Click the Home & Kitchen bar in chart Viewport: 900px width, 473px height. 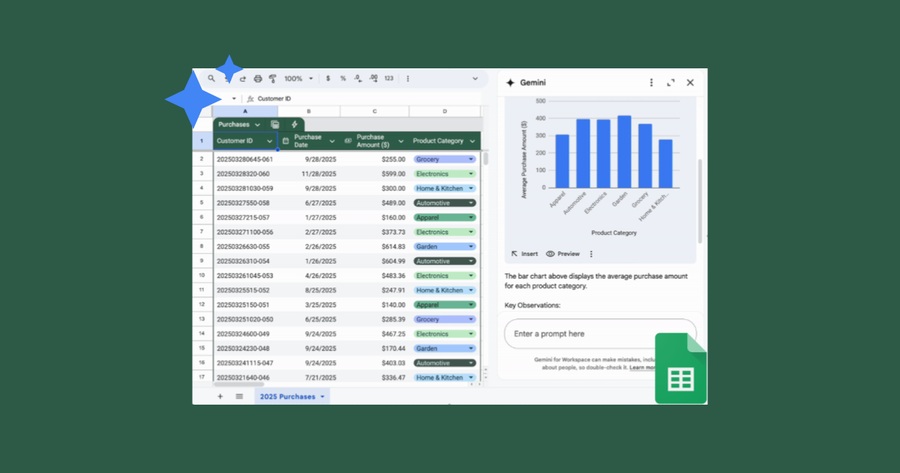click(665, 164)
